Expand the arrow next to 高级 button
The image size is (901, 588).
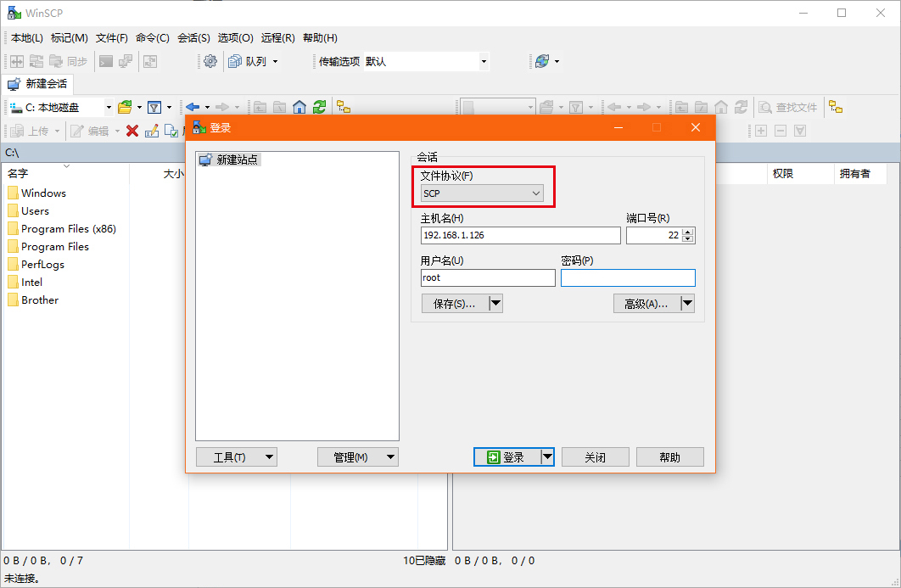[x=687, y=303]
